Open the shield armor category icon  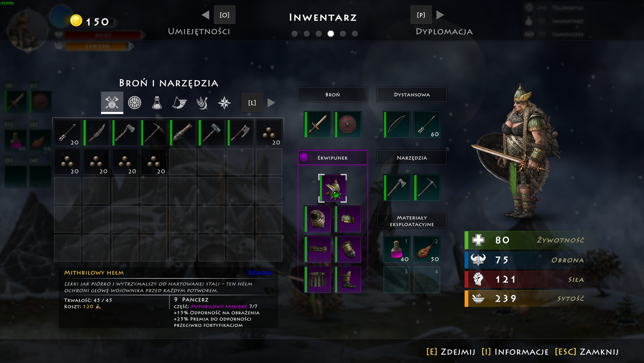tap(134, 103)
